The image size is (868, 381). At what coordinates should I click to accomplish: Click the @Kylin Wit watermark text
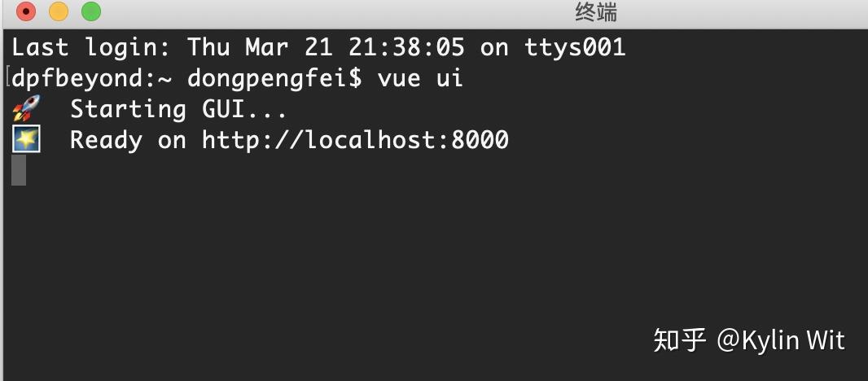click(x=781, y=340)
